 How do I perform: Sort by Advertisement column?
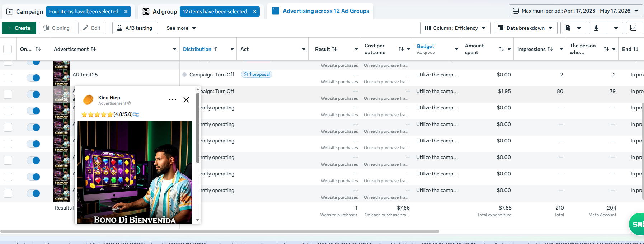tap(93, 49)
